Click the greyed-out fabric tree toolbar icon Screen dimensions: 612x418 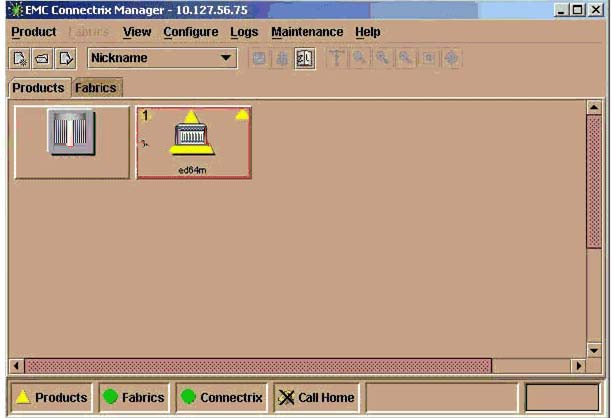(x=282, y=59)
